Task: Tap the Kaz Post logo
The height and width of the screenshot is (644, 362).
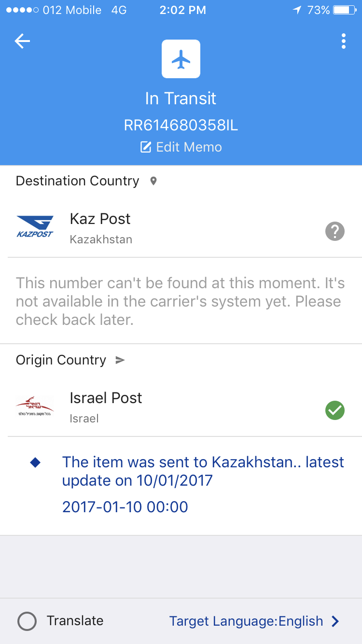Action: (35, 227)
